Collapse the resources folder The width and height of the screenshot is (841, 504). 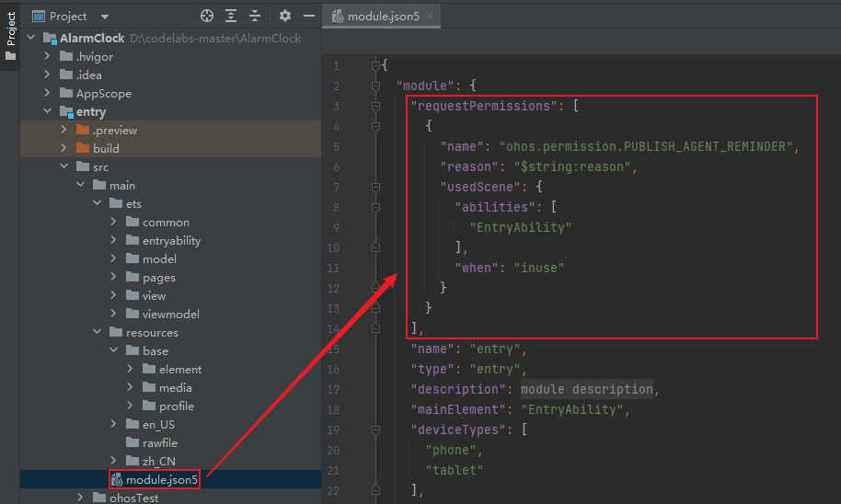coord(98,332)
